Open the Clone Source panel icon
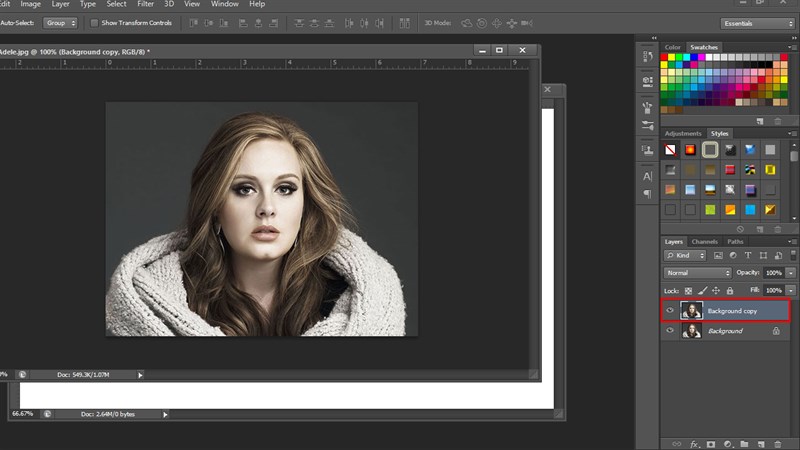This screenshot has width=800, height=450. point(647,150)
